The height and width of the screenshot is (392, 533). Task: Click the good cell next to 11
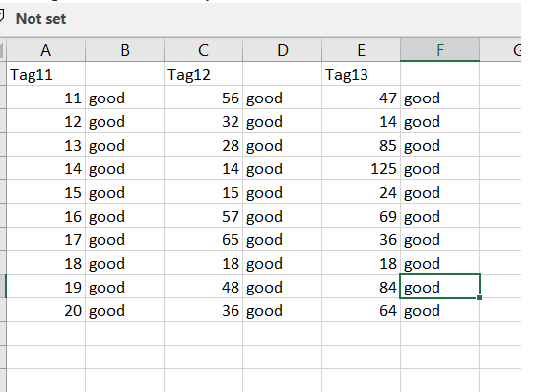point(125,98)
